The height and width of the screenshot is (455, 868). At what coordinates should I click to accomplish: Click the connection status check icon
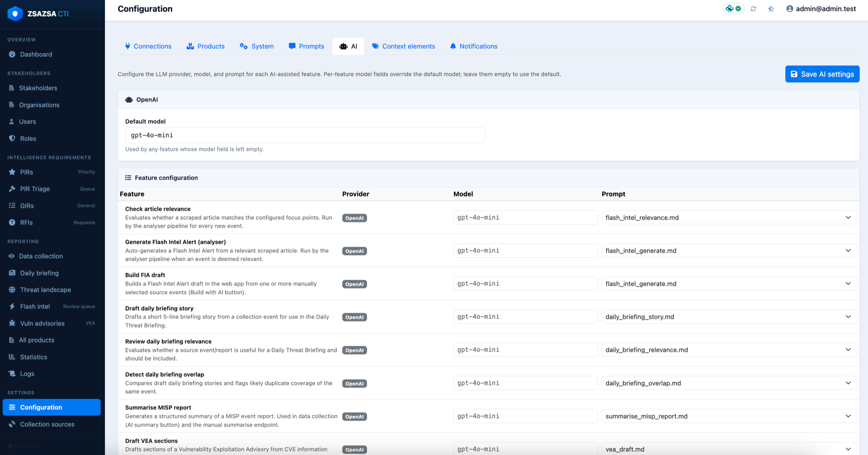(738, 9)
